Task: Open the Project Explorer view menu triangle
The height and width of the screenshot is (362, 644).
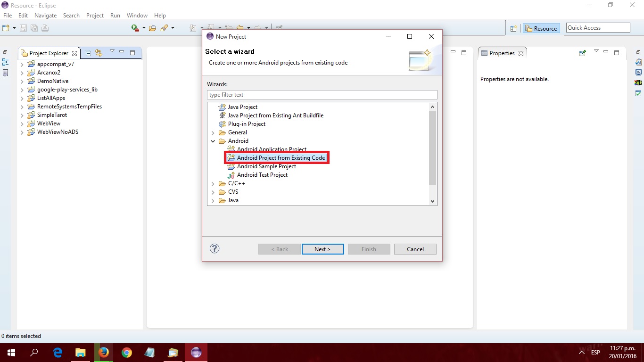Action: coord(112,51)
